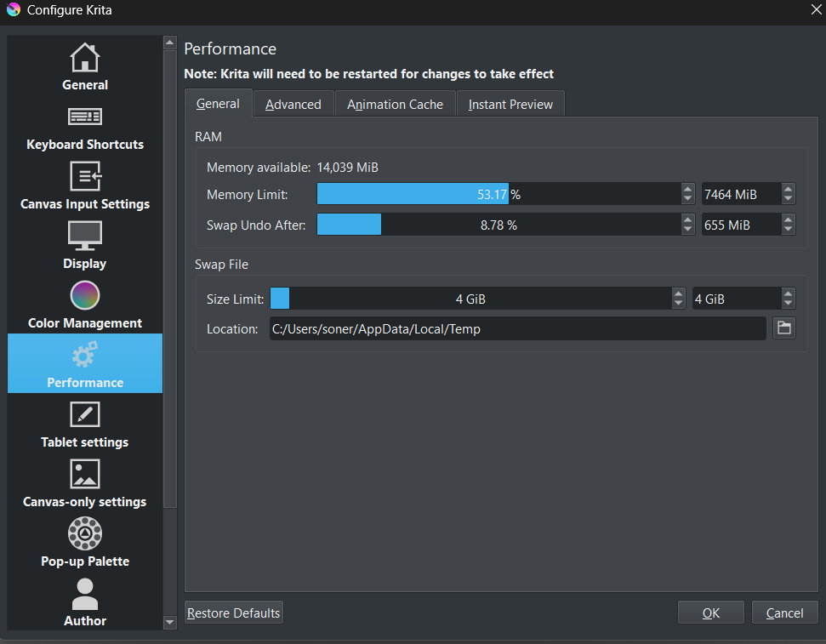Open Canvas-only settings page
The height and width of the screenshot is (644, 826).
coord(85,482)
